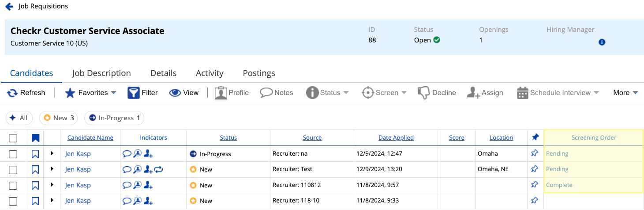Open the Schedule Interview dropdown
This screenshot has height=210, width=644.
558,93
